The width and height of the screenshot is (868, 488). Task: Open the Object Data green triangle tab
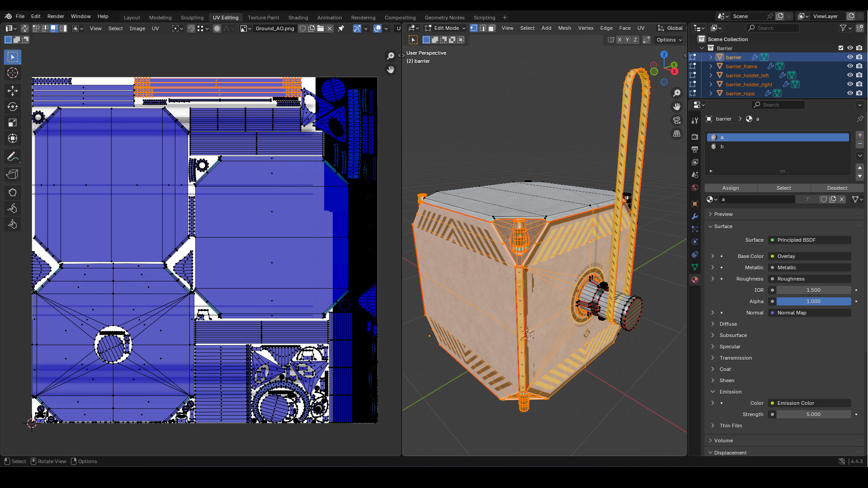coord(695,267)
